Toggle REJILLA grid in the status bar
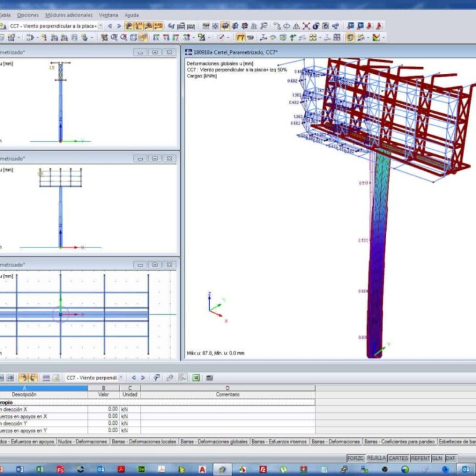The height and width of the screenshot is (476, 476). pyautogui.click(x=376, y=458)
